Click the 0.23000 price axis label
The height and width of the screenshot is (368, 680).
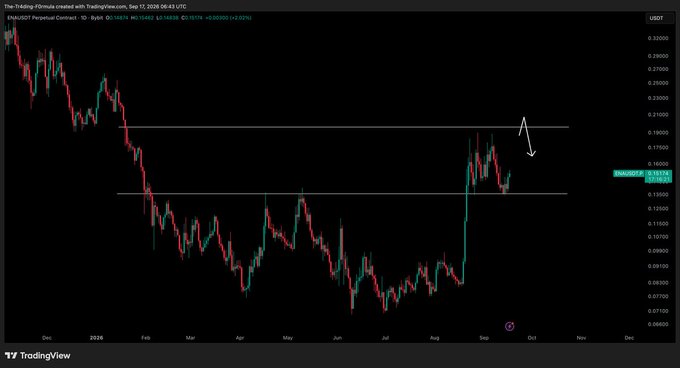(658, 98)
